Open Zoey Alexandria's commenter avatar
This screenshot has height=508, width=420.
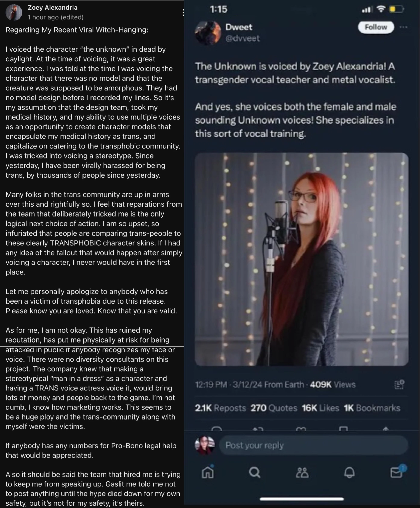point(14,12)
